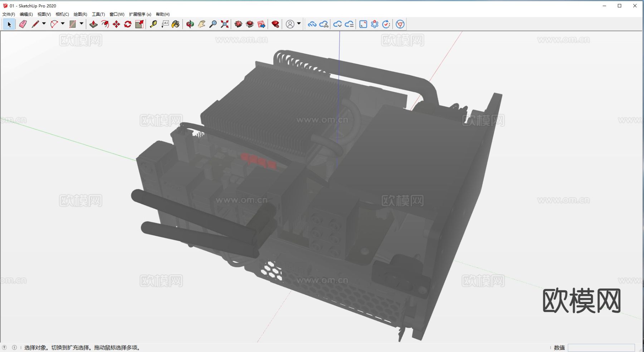Pick the pink Eraser tool
This screenshot has width=644, height=352.
[x=23, y=24]
